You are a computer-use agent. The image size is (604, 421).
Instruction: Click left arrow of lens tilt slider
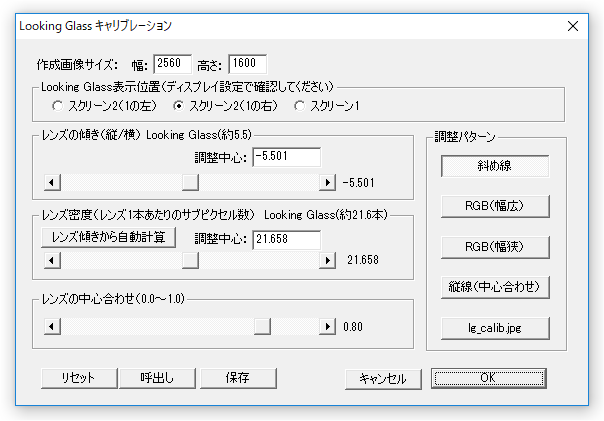click(52, 182)
